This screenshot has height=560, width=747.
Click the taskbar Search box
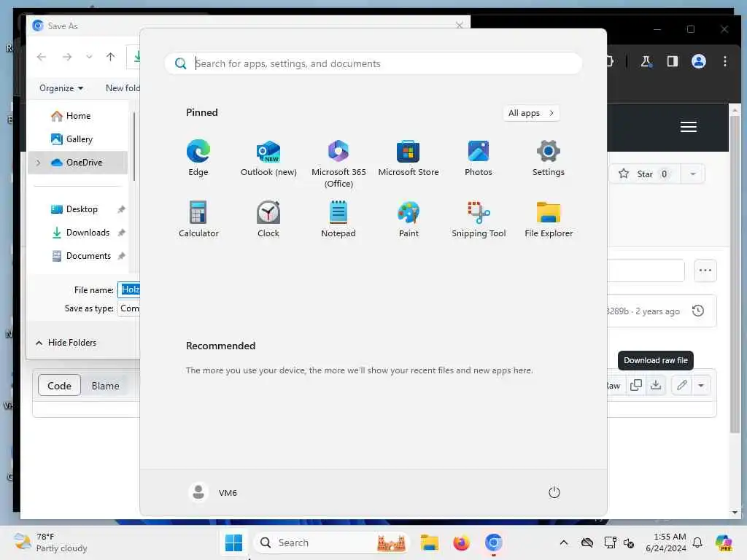(332, 542)
